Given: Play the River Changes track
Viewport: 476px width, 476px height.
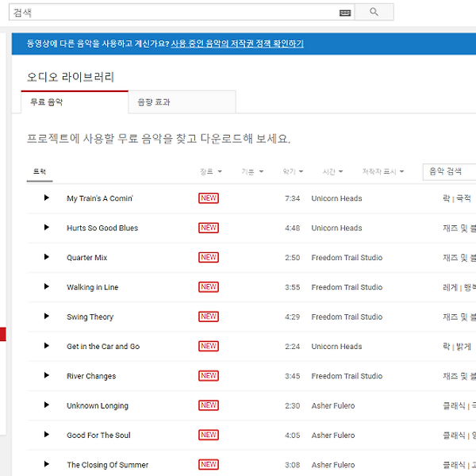Looking at the screenshot, I should (47, 375).
